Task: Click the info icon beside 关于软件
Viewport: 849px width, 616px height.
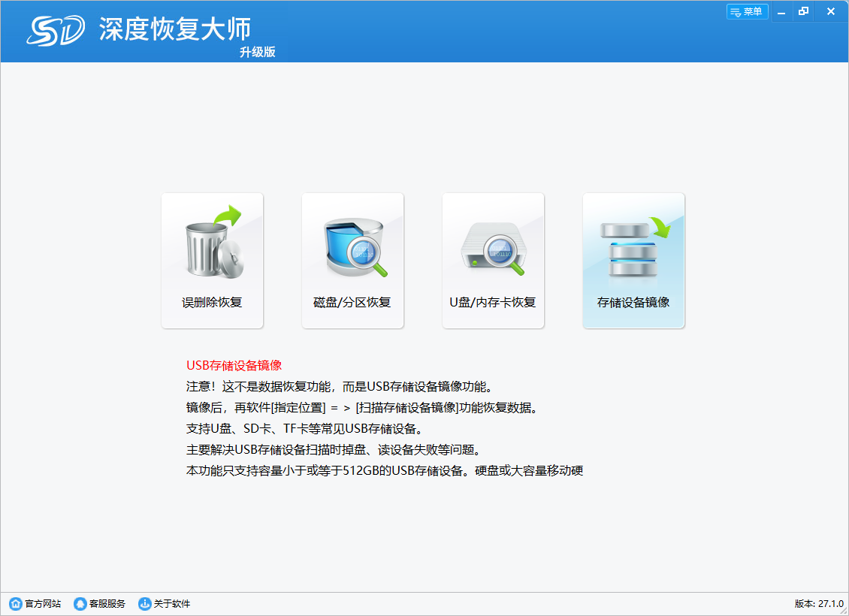Action: (x=144, y=604)
